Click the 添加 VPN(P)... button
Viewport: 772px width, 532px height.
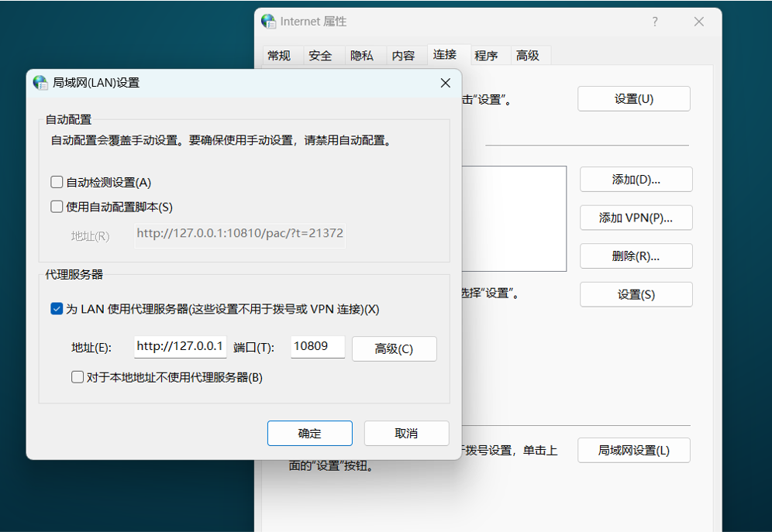pos(636,218)
